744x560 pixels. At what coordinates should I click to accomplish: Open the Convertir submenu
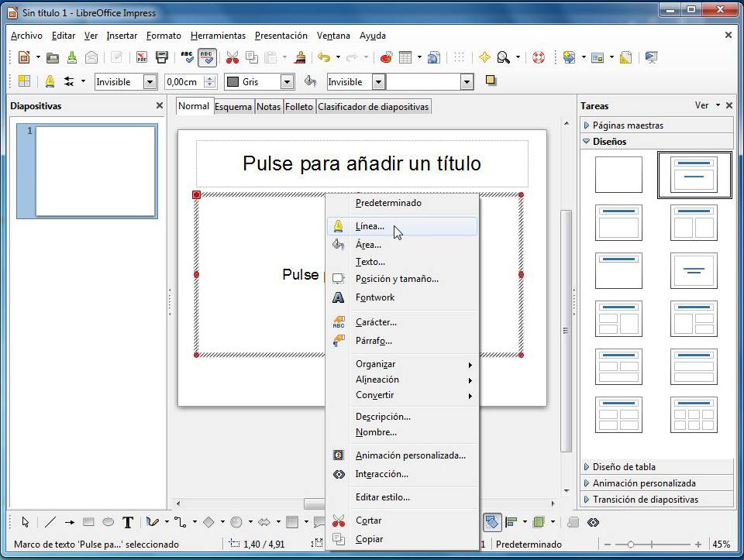[402, 395]
